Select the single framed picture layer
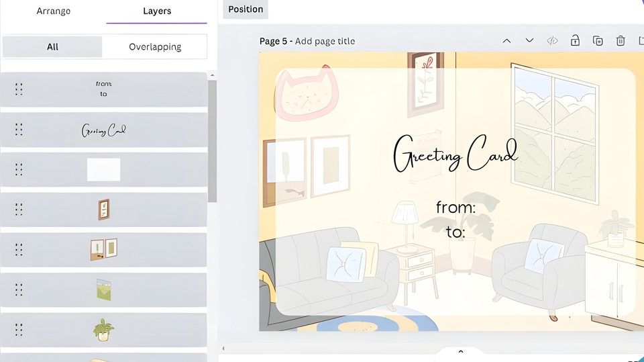This screenshot has height=362, width=644. point(103,210)
